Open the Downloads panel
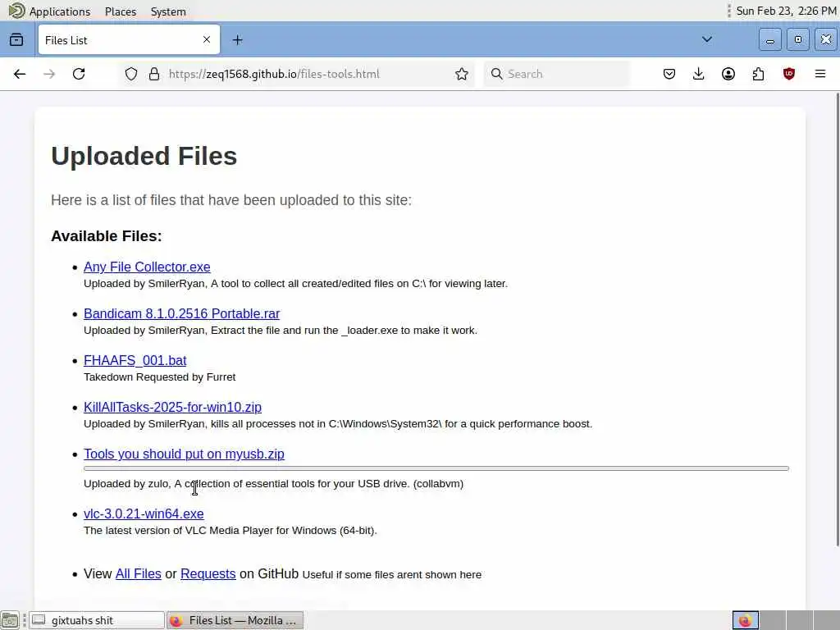The height and width of the screenshot is (630, 840). (x=699, y=74)
